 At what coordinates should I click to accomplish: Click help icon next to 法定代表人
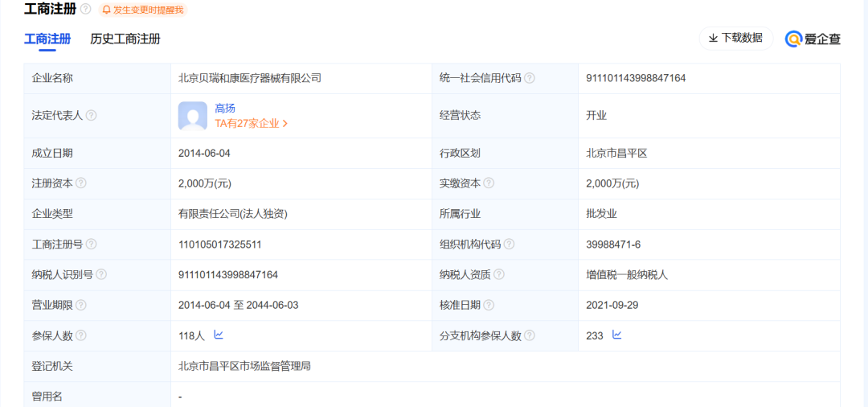(x=91, y=116)
